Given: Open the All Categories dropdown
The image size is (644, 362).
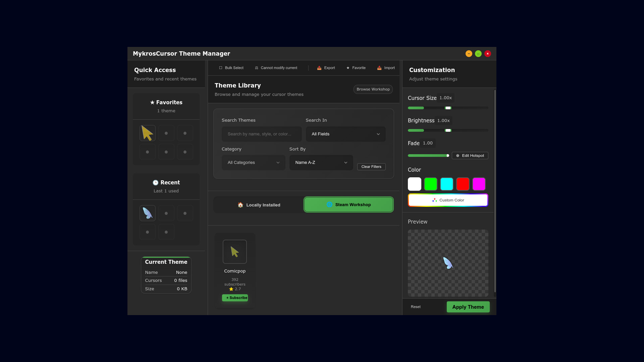Looking at the screenshot, I should tap(253, 163).
